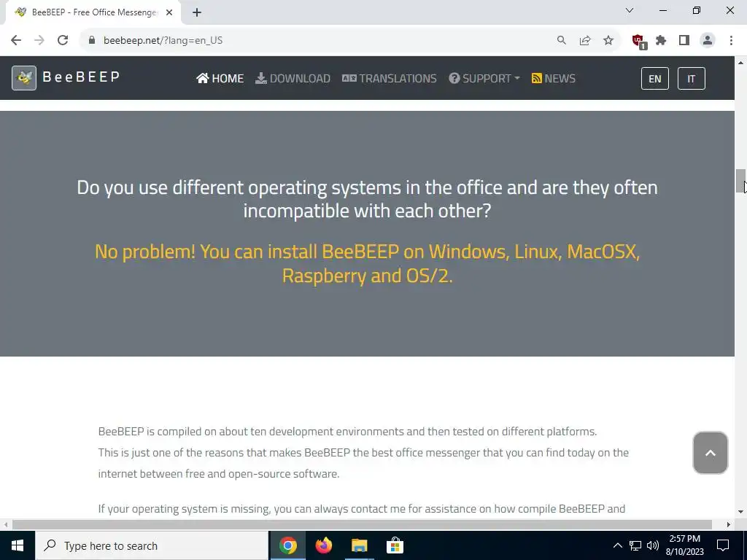
Task: Click the vertical scrollbar down arrow
Action: (741, 513)
